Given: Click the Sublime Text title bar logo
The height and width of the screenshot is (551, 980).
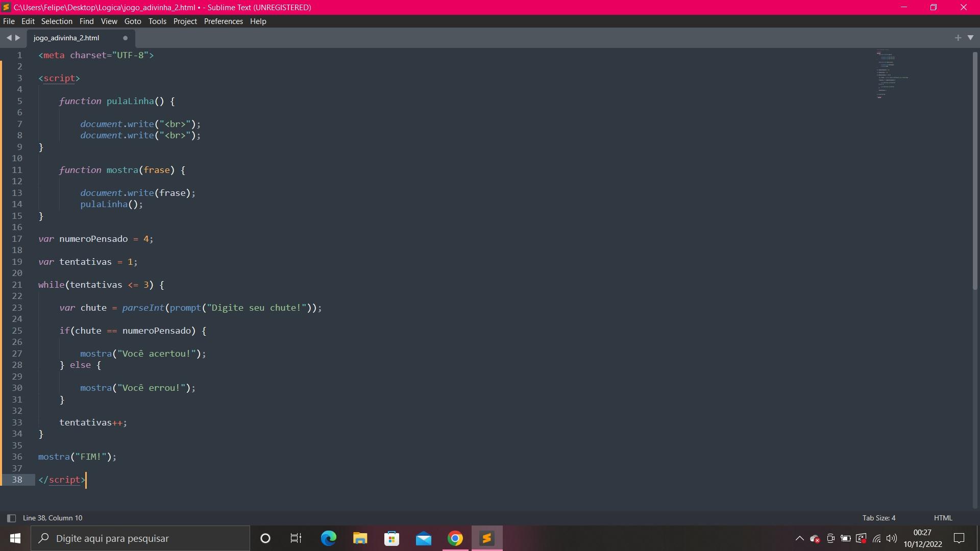Looking at the screenshot, I should coord(6,7).
